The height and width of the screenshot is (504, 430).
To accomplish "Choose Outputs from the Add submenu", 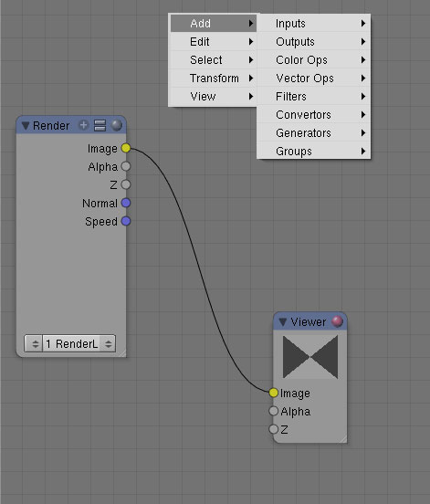I will [x=314, y=42].
